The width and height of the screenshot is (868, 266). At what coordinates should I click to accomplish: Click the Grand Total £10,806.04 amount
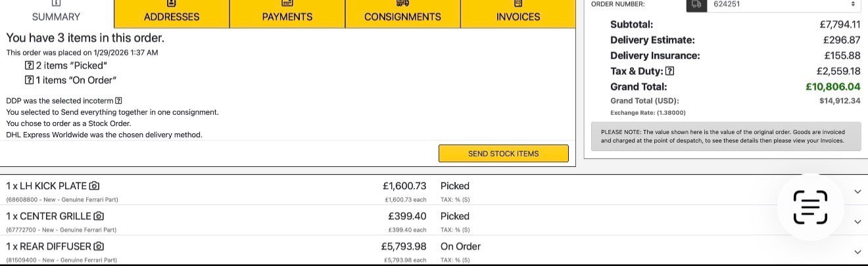pyautogui.click(x=832, y=87)
